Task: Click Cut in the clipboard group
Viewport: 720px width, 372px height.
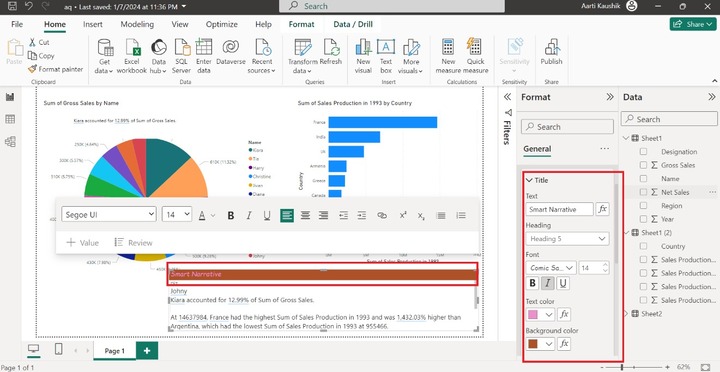Action: pyautogui.click(x=39, y=42)
